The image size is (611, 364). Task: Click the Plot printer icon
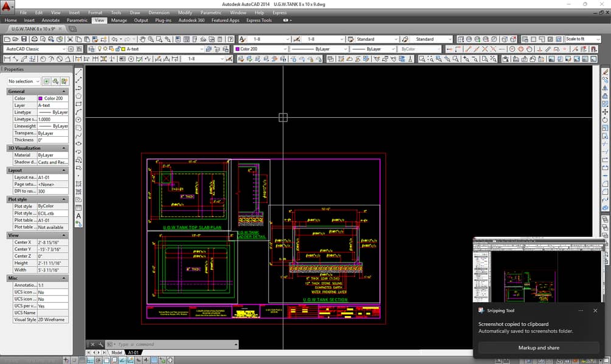[x=34, y=39]
